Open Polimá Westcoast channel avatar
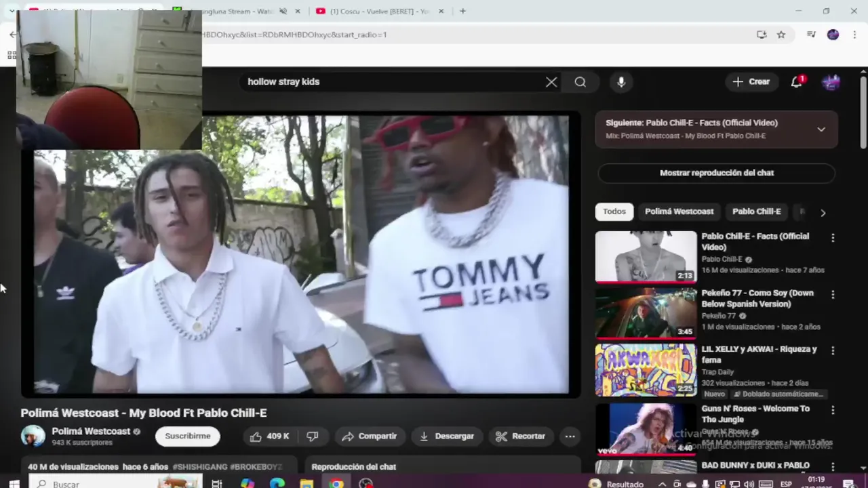Screen dimensions: 868x488 coord(33,436)
